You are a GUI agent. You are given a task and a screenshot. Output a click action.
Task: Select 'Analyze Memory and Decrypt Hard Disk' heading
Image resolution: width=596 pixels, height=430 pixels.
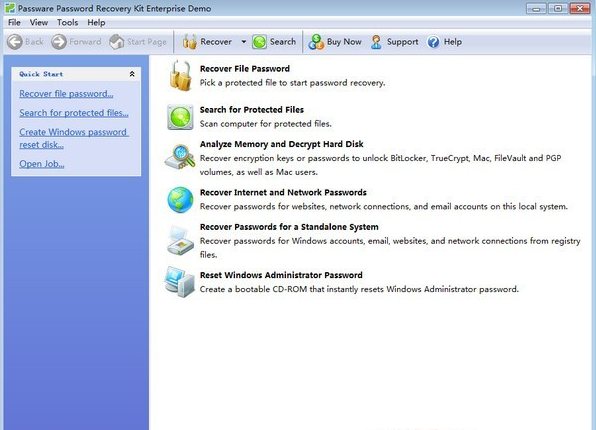282,144
